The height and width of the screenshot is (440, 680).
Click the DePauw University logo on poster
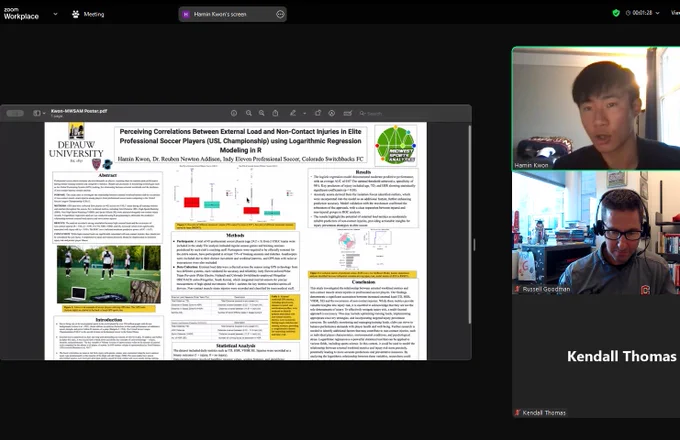point(76,144)
